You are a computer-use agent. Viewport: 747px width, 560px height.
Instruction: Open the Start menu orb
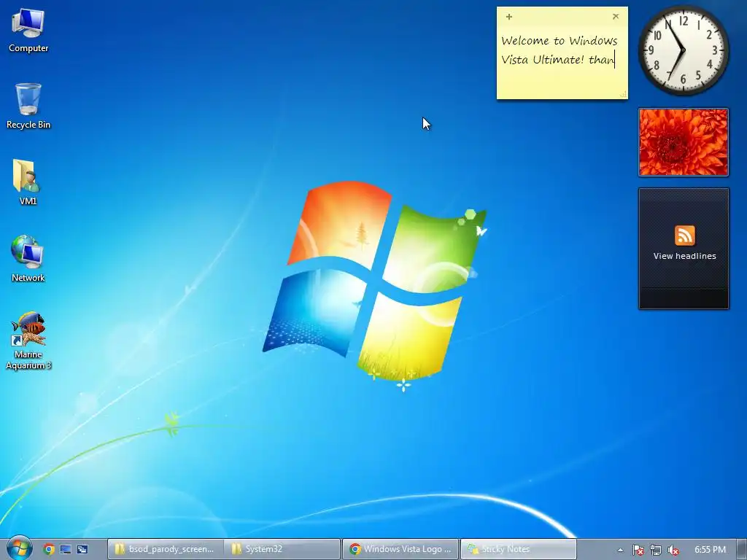click(19, 548)
